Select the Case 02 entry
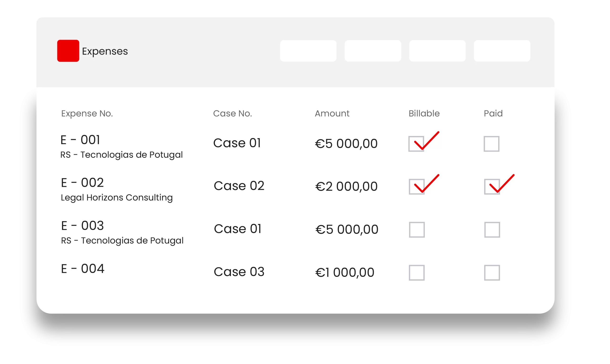The height and width of the screenshot is (364, 610). [239, 186]
